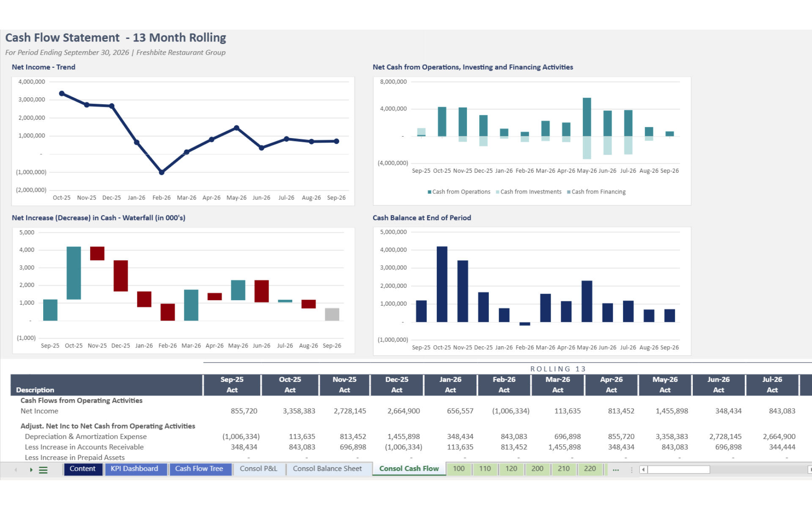
Task: Open the Consol Balance Sheet tab
Action: (327, 469)
